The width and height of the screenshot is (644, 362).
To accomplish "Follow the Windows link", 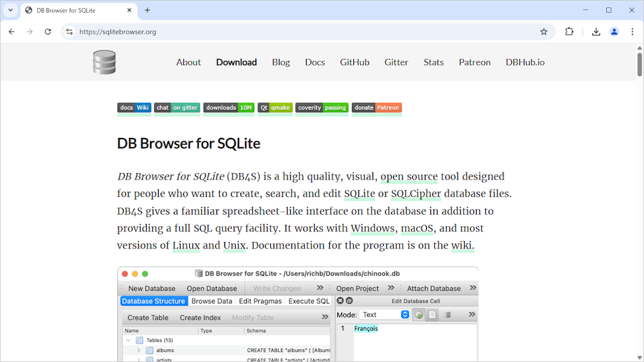I will pyautogui.click(x=372, y=228).
